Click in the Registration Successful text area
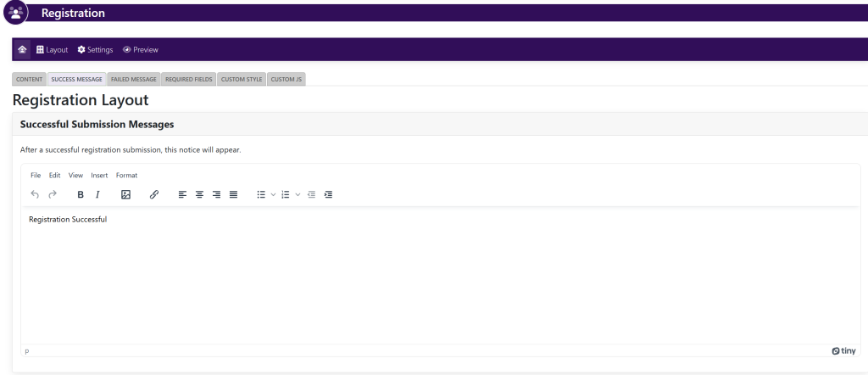This screenshot has width=868, height=375. click(424, 271)
